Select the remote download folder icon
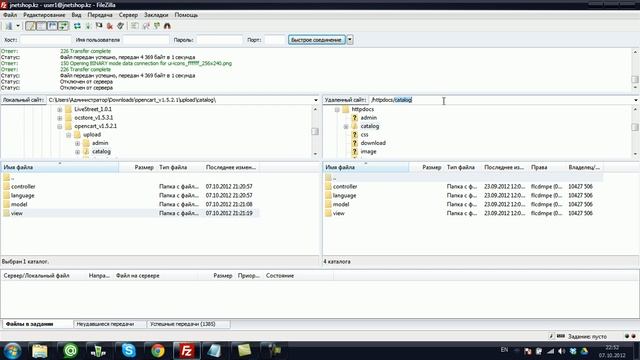This screenshot has width=640, height=360. click(x=355, y=143)
